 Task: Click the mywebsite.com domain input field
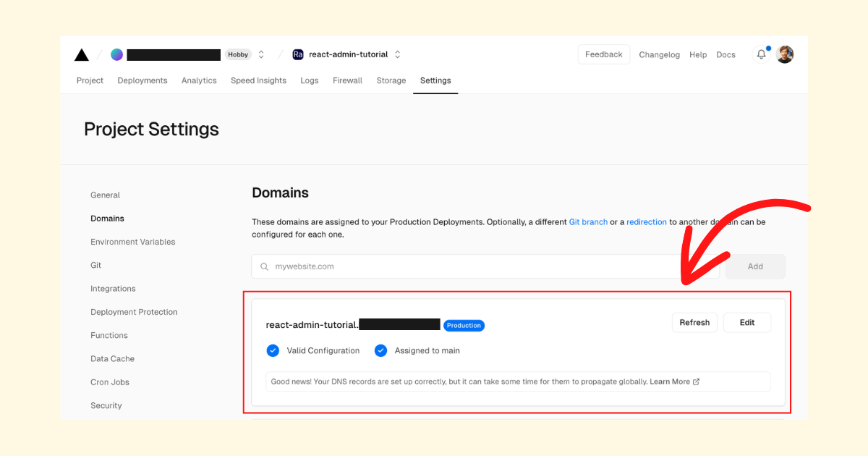tap(485, 266)
